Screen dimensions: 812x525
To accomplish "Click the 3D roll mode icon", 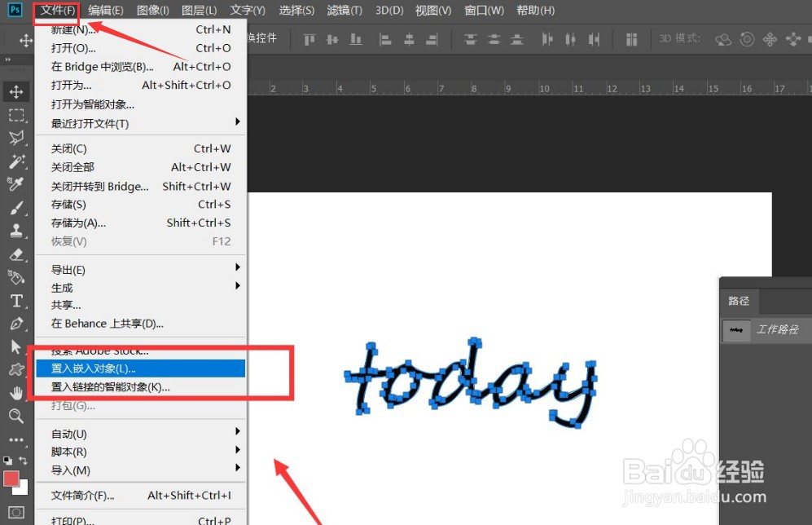I will click(x=747, y=39).
